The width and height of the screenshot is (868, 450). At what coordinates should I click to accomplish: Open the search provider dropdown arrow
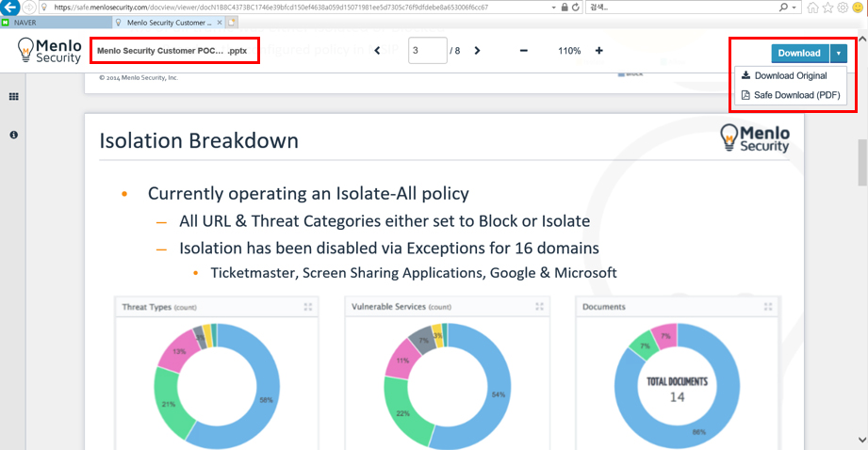click(794, 8)
